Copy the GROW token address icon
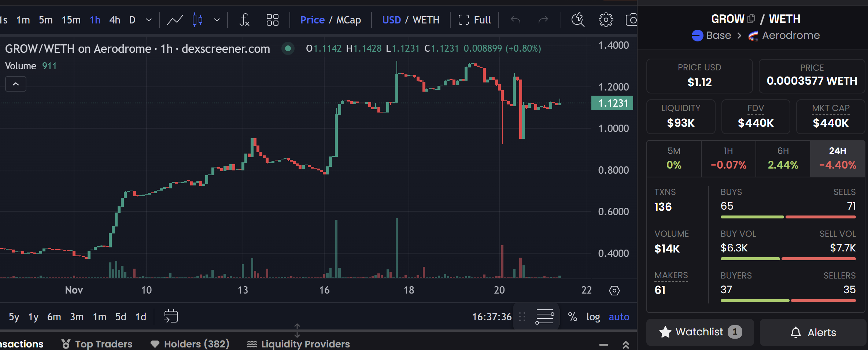This screenshot has height=350, width=868. pyautogui.click(x=751, y=19)
